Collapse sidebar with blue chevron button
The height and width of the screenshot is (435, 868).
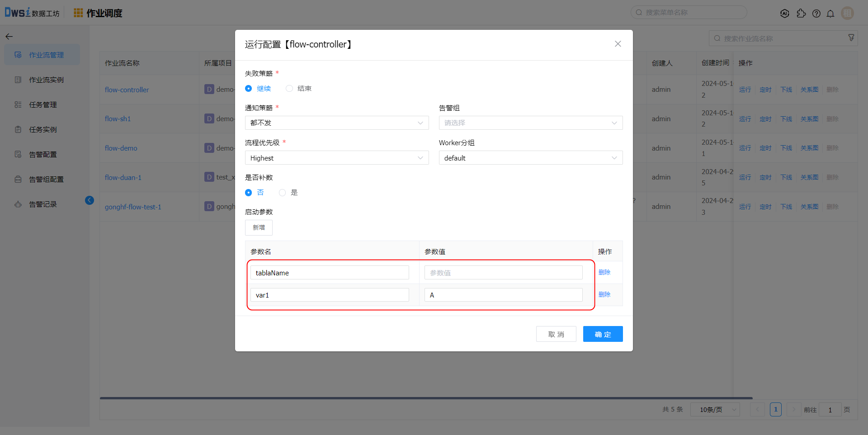click(x=90, y=200)
